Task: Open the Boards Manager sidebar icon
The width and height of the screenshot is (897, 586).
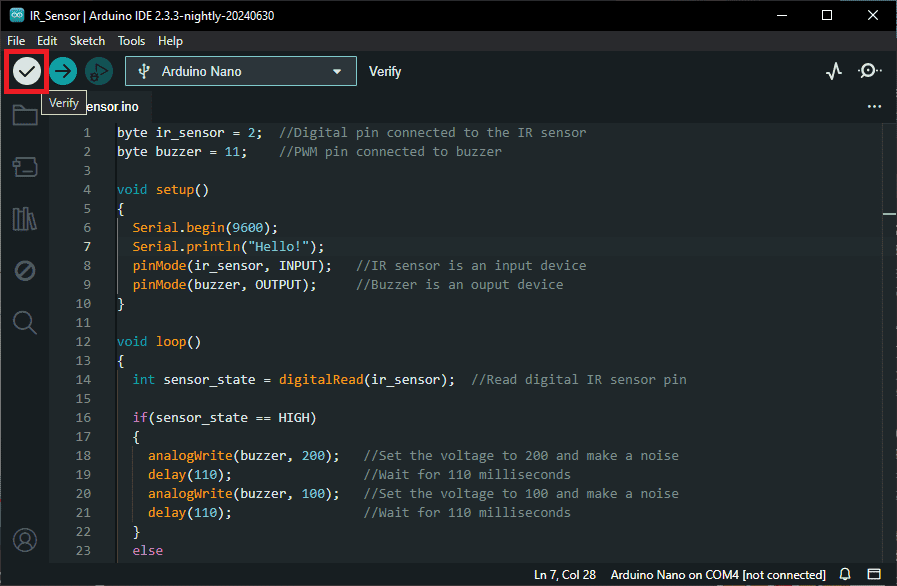Action: 25,167
